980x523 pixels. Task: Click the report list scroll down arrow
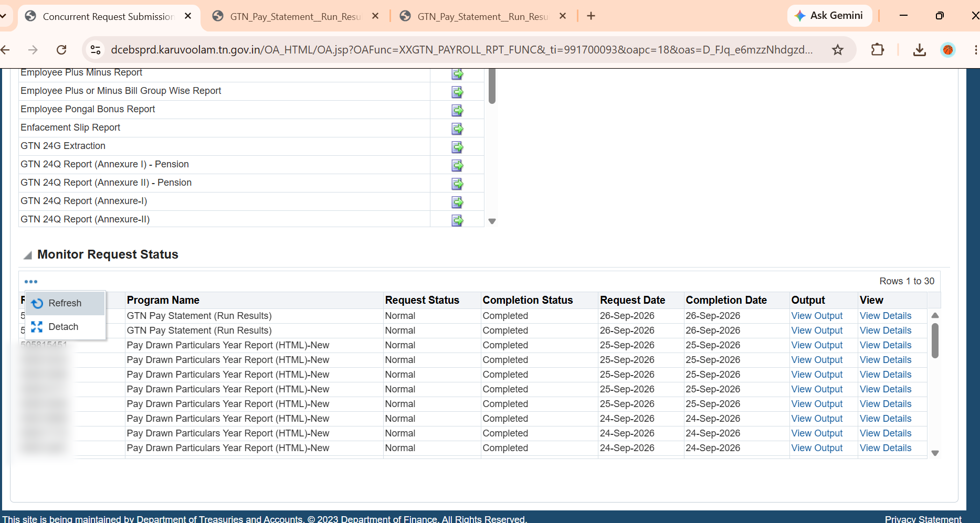click(x=492, y=221)
